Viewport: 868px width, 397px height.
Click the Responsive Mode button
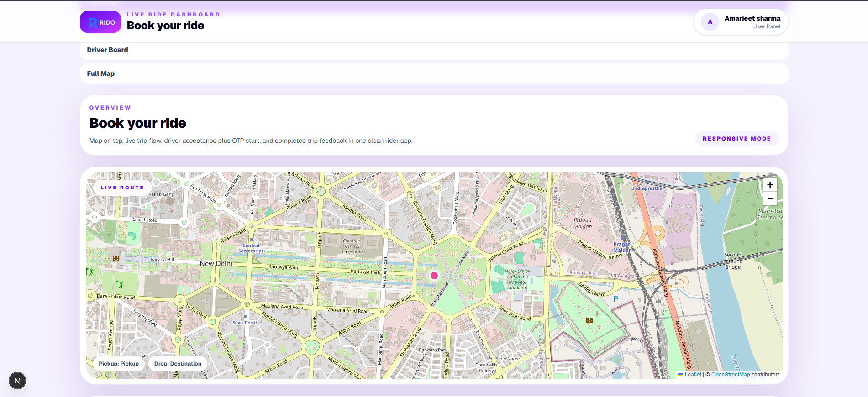737,139
